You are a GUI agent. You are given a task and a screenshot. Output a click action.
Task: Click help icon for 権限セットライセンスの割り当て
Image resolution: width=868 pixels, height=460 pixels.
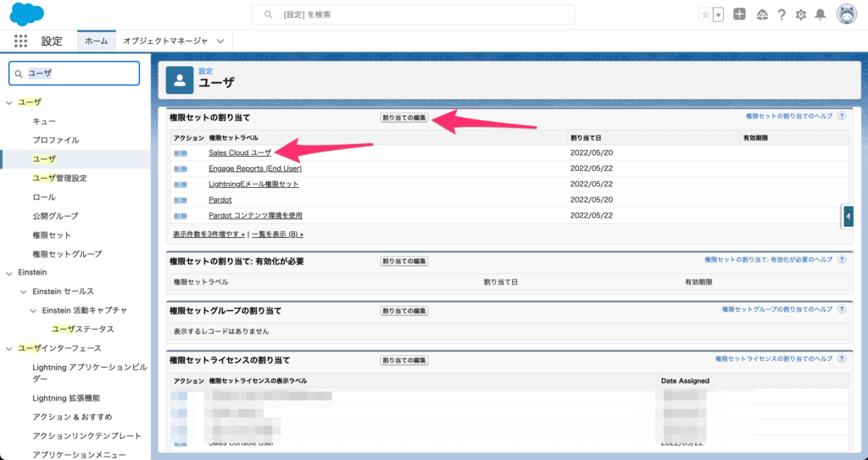[x=842, y=358]
